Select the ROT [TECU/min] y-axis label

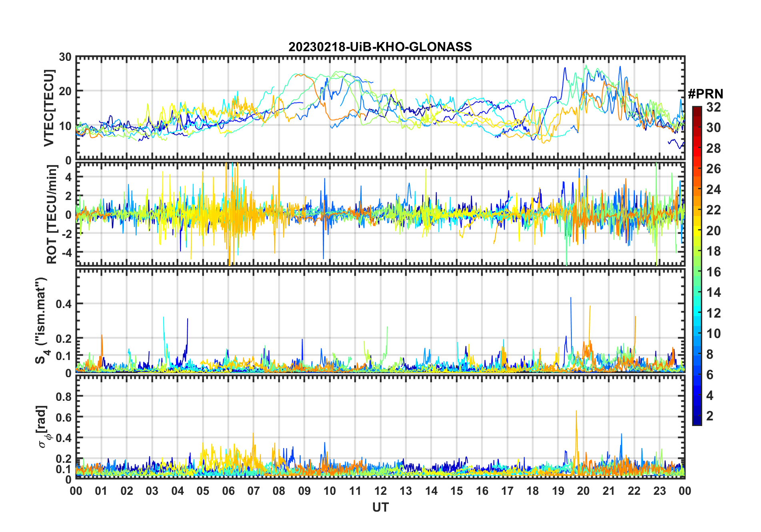pos(52,214)
